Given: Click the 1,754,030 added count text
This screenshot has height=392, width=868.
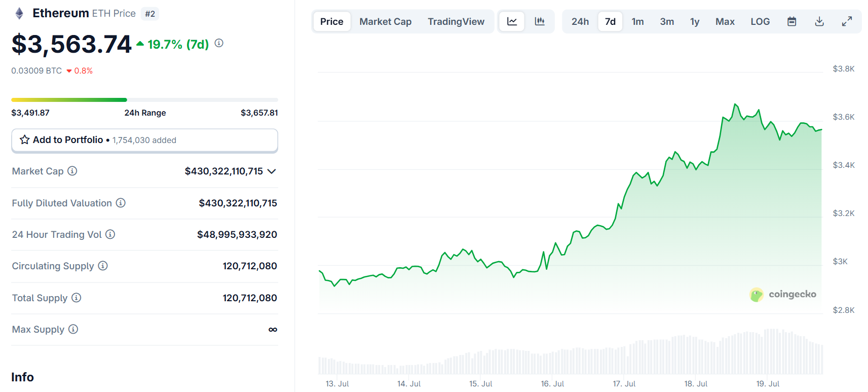Looking at the screenshot, I should 144,140.
